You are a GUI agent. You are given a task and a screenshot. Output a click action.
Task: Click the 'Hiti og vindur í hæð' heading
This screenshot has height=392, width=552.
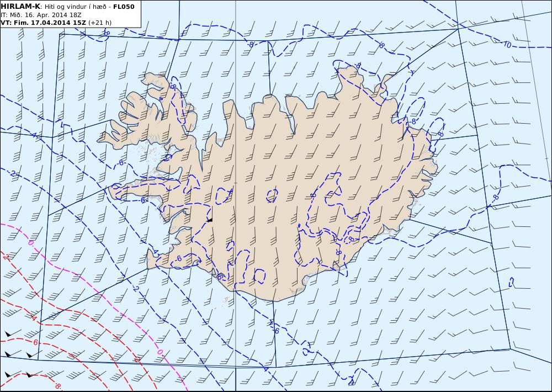pyautogui.click(x=75, y=7)
